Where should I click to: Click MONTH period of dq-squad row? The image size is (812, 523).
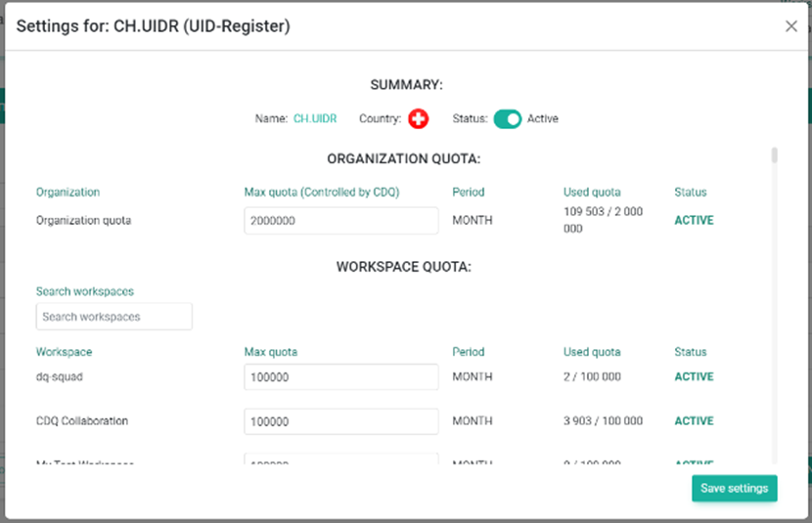[x=473, y=376]
